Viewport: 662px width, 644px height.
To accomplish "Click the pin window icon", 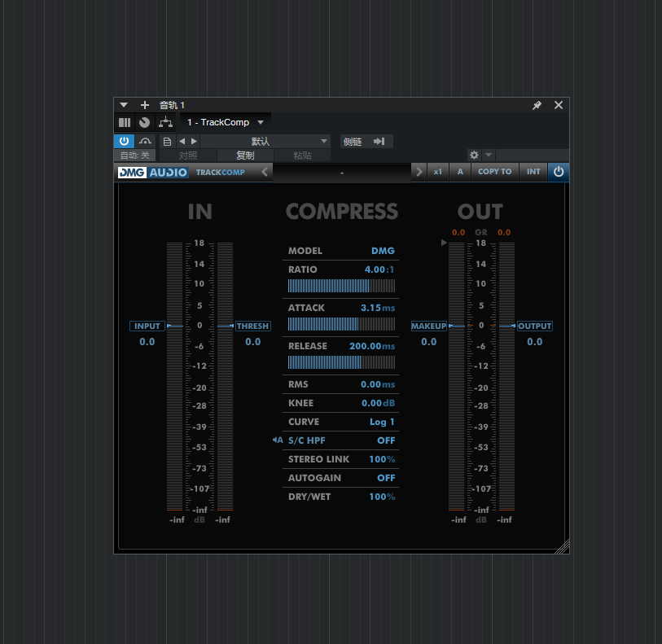I will pos(537,106).
